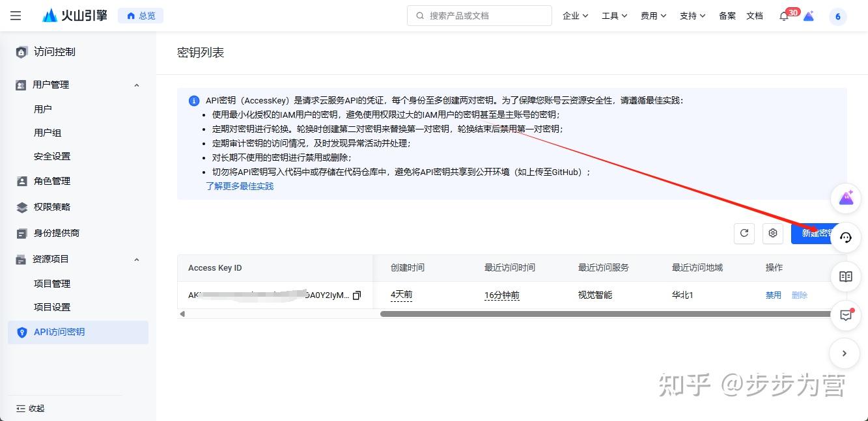The height and width of the screenshot is (421, 868).
Task: Open the purple AI assistant floating icon
Action: 846,198
